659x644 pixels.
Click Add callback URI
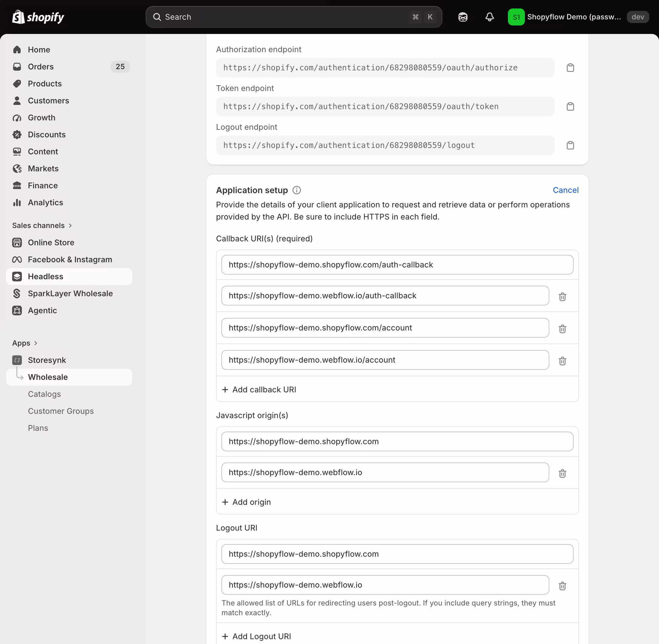pyautogui.click(x=259, y=390)
